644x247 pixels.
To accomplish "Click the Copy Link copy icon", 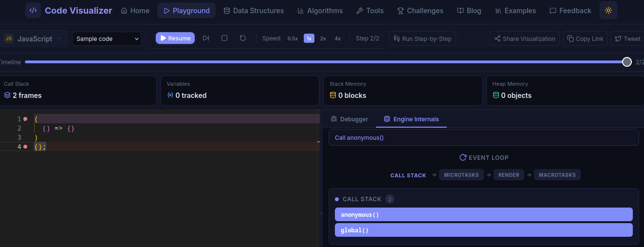I will [570, 38].
